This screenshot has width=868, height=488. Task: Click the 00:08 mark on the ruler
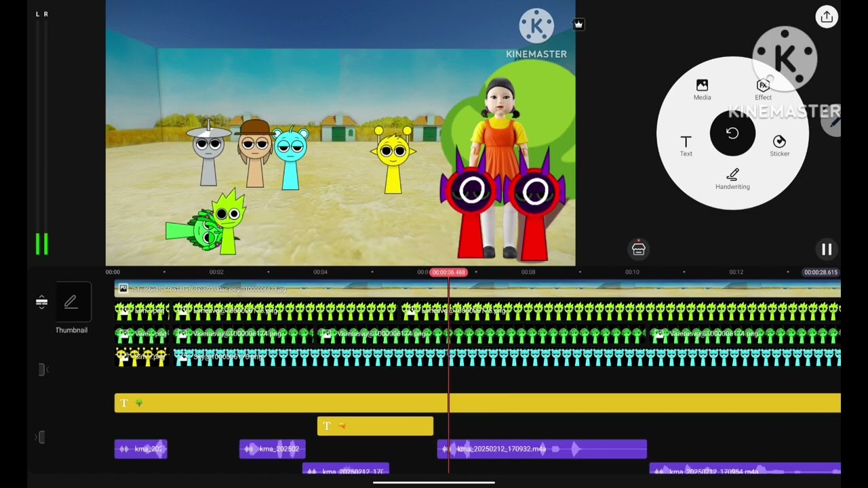[x=528, y=272]
